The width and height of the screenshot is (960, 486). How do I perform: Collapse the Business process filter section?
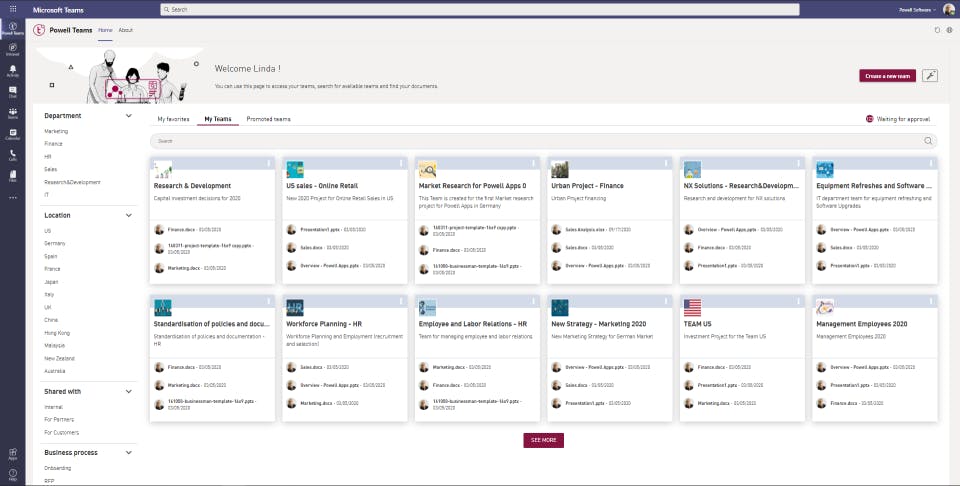[x=129, y=453]
